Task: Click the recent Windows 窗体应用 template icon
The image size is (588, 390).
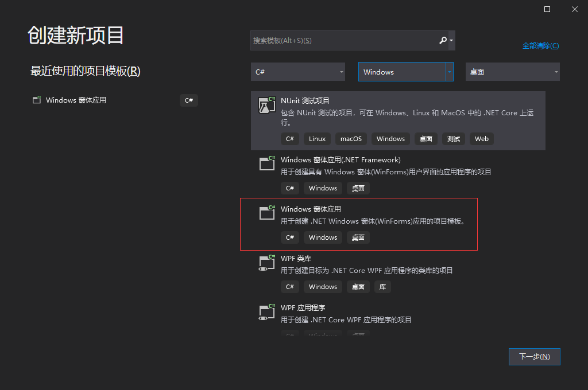Action: tap(37, 100)
